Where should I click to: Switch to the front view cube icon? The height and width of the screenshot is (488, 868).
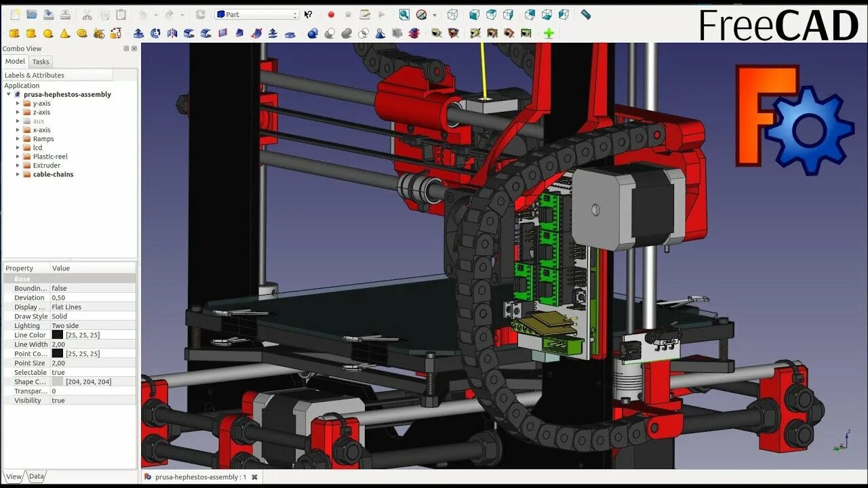click(474, 14)
